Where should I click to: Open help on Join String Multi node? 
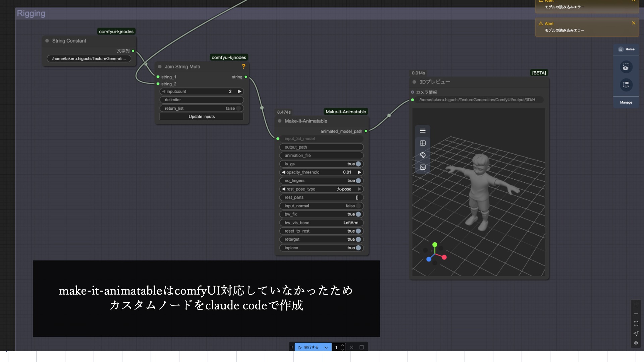[x=244, y=67]
